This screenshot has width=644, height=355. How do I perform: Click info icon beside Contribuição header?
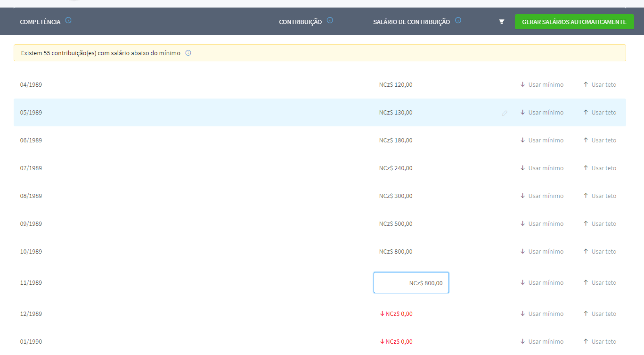[330, 20]
